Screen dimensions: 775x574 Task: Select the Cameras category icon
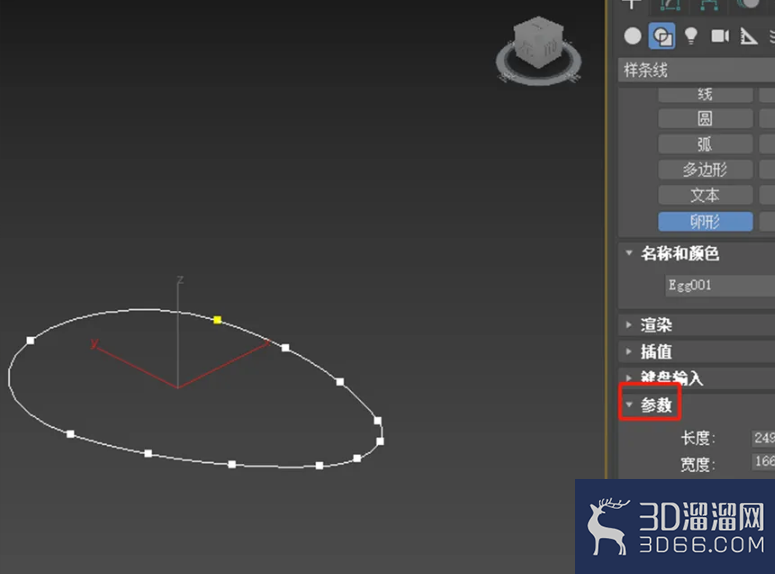click(720, 36)
